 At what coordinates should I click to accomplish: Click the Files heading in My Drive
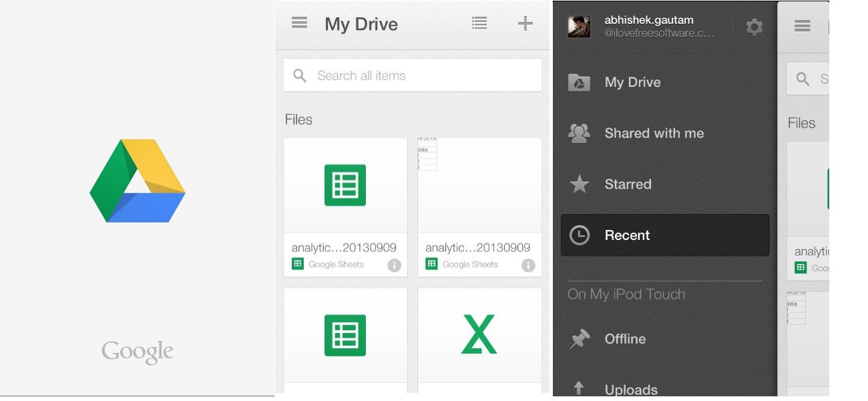(x=298, y=120)
